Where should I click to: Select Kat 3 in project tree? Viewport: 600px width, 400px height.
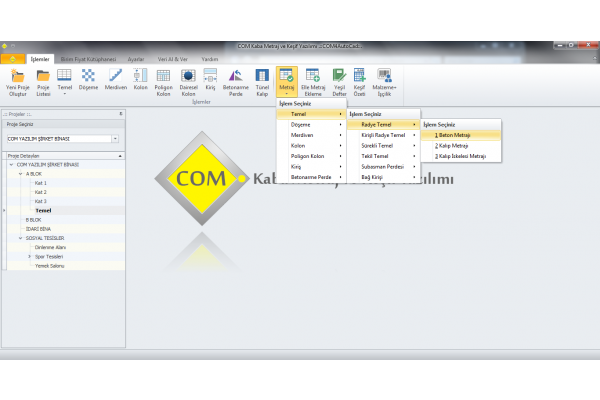click(41, 201)
